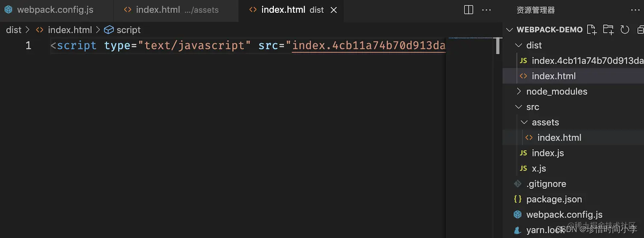Open webpack.config.js in explorer tree

point(573,214)
